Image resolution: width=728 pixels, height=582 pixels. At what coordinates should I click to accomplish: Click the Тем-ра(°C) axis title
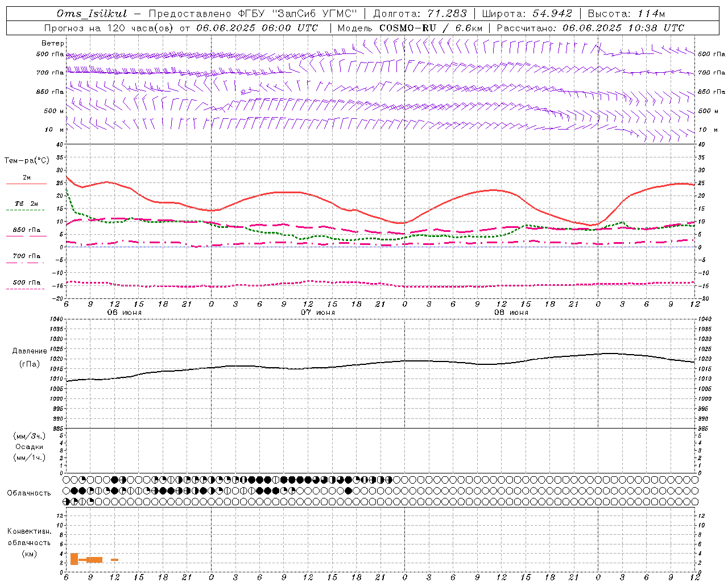pyautogui.click(x=27, y=161)
